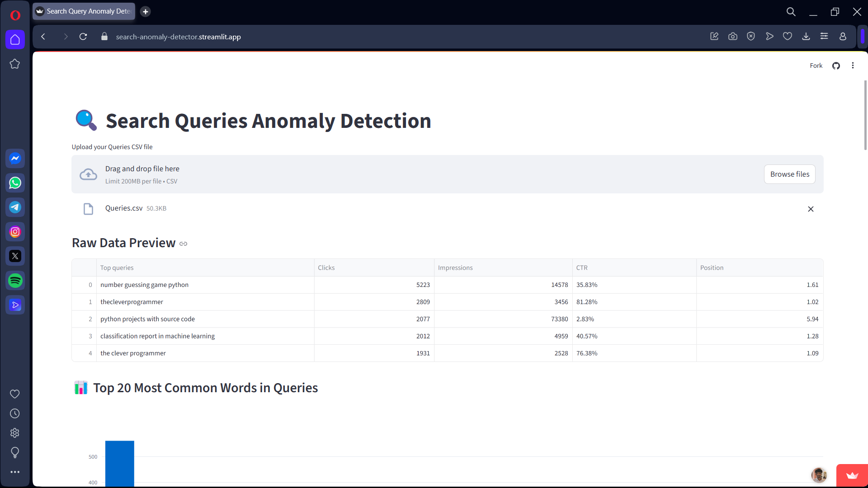
Task: Open Instagram from the sidebar
Action: 15,232
